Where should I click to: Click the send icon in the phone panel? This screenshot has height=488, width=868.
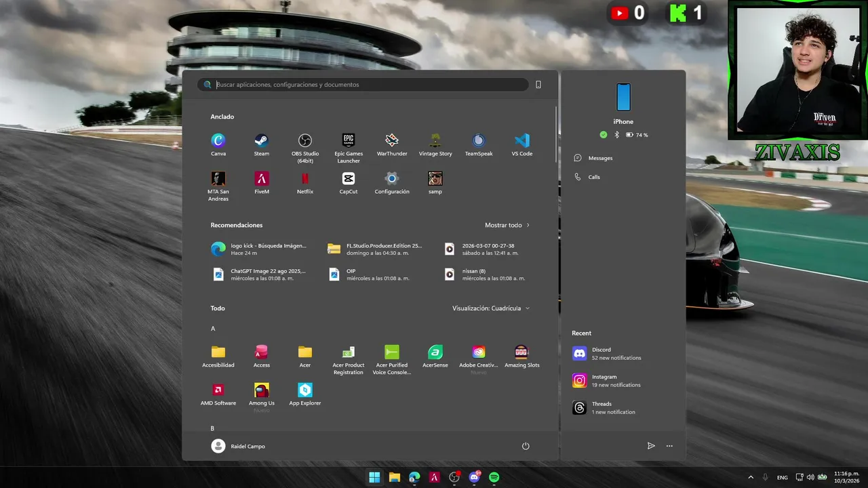(x=651, y=446)
